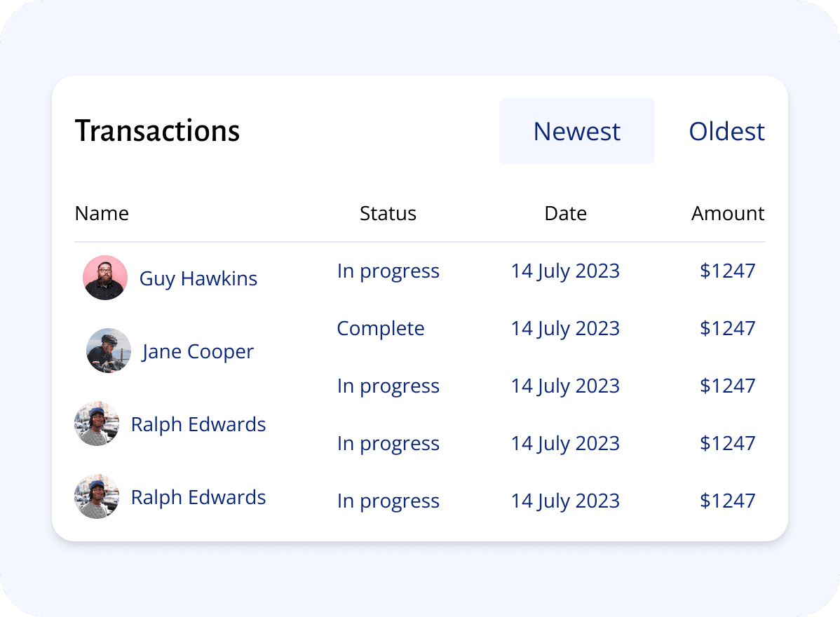Click the Complete status label
The image size is (840, 617).
click(380, 328)
